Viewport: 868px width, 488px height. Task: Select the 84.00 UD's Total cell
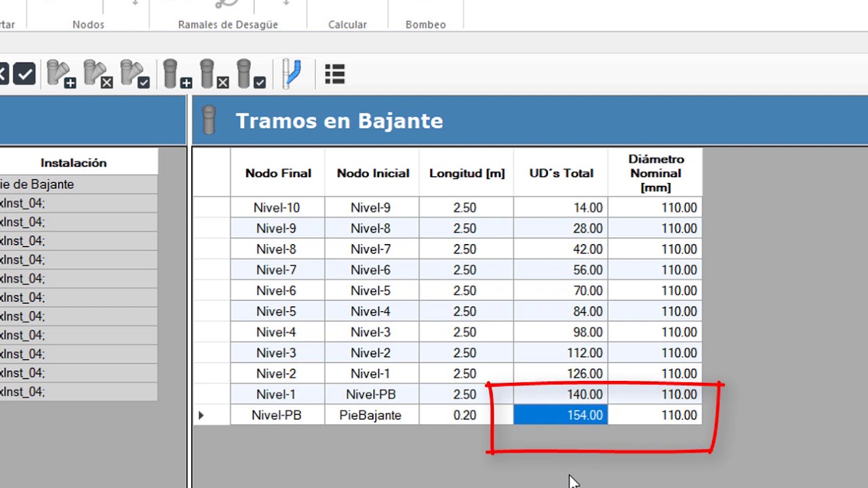click(561, 311)
